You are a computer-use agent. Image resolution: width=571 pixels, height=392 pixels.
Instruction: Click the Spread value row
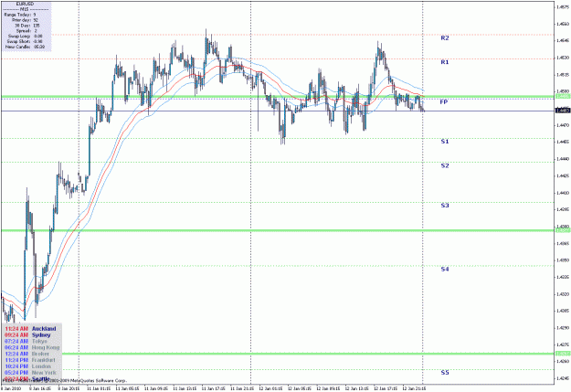click(x=26, y=31)
